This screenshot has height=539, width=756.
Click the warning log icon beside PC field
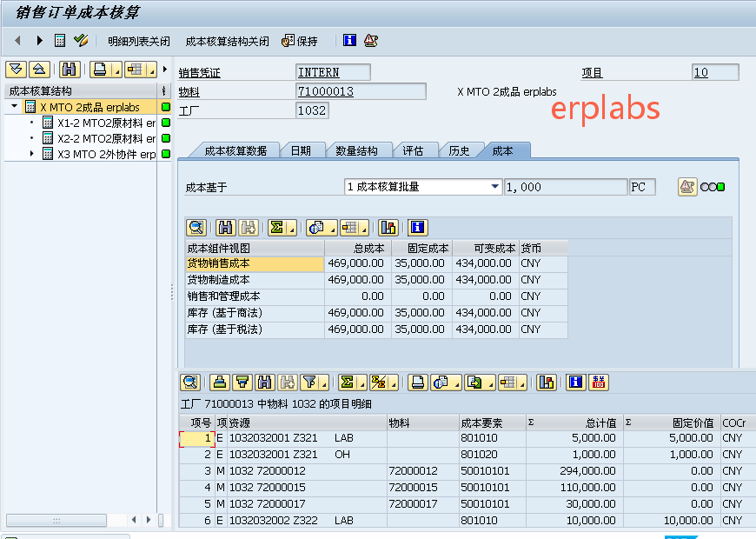[x=687, y=187]
